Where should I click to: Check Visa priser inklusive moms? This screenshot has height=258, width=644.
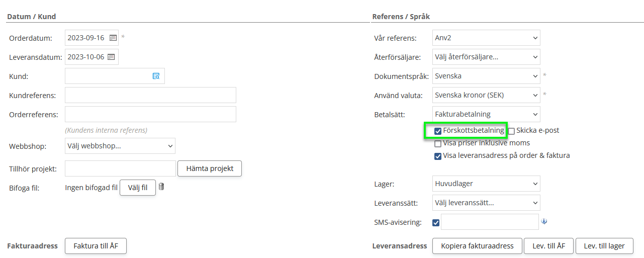click(x=438, y=143)
